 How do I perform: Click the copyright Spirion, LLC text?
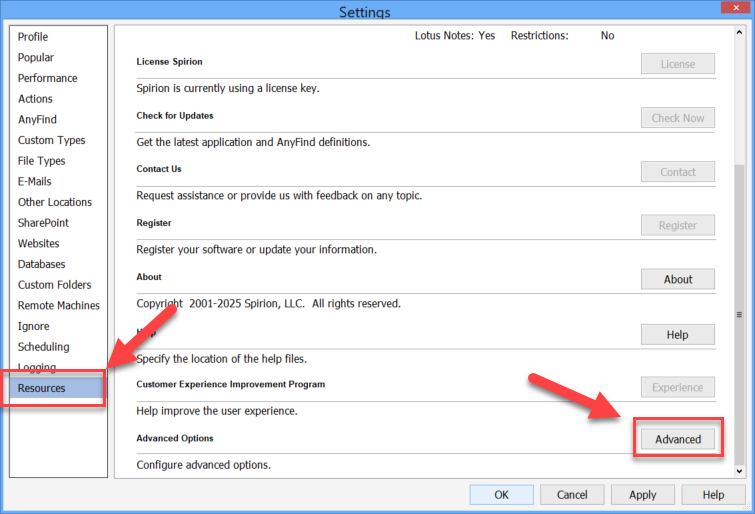pyautogui.click(x=269, y=303)
